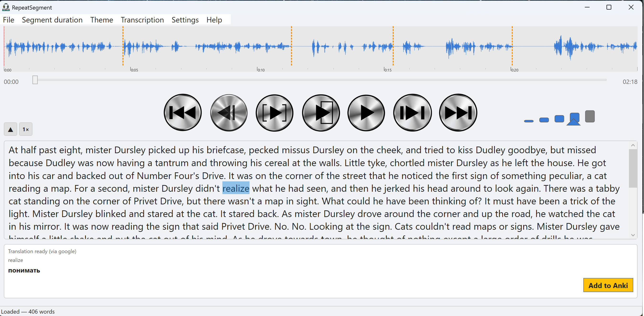Click the word "tantrum" in the transcript
644x316 pixels.
point(172,163)
